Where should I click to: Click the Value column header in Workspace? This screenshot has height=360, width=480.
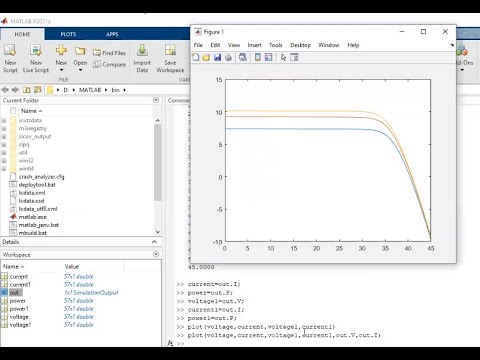[x=72, y=266]
